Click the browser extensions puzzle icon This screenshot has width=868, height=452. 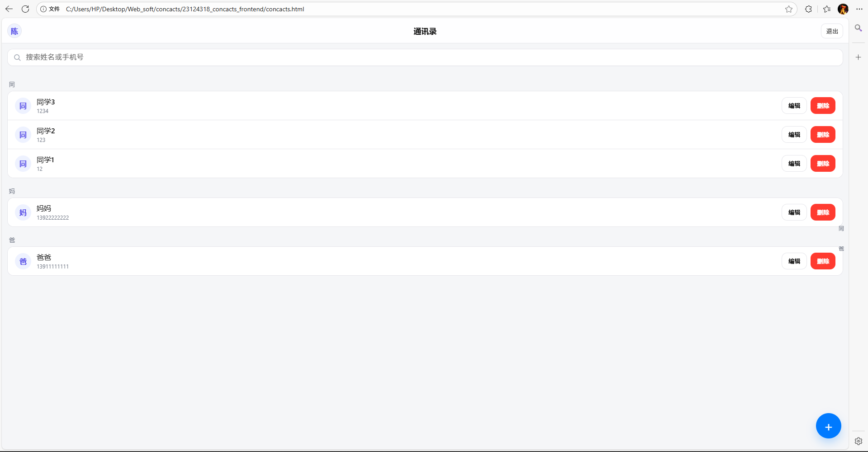tap(808, 9)
